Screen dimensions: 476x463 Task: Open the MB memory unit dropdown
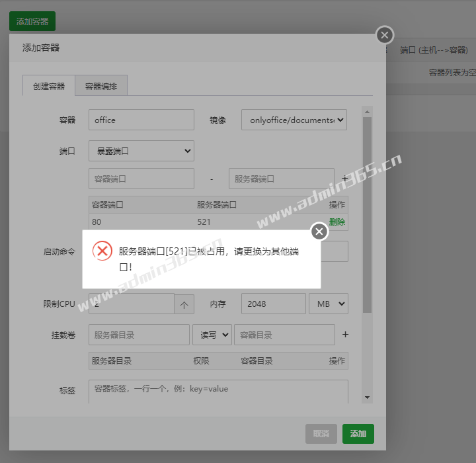pos(329,304)
